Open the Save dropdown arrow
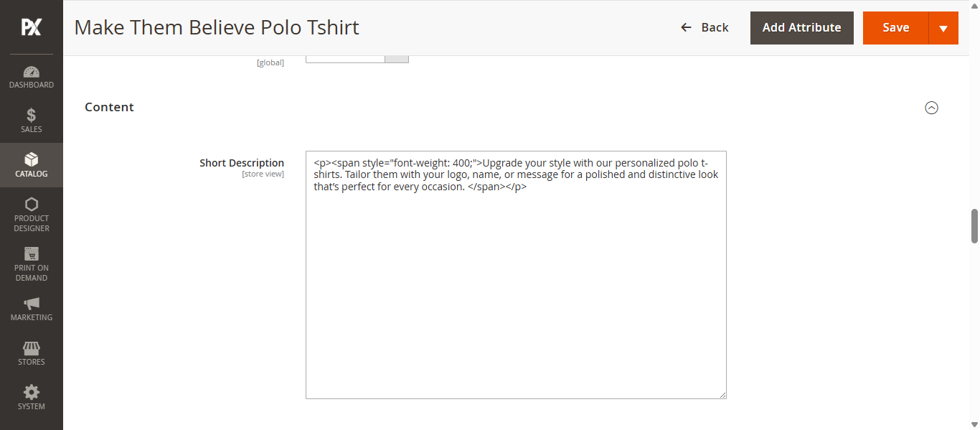 [943, 28]
